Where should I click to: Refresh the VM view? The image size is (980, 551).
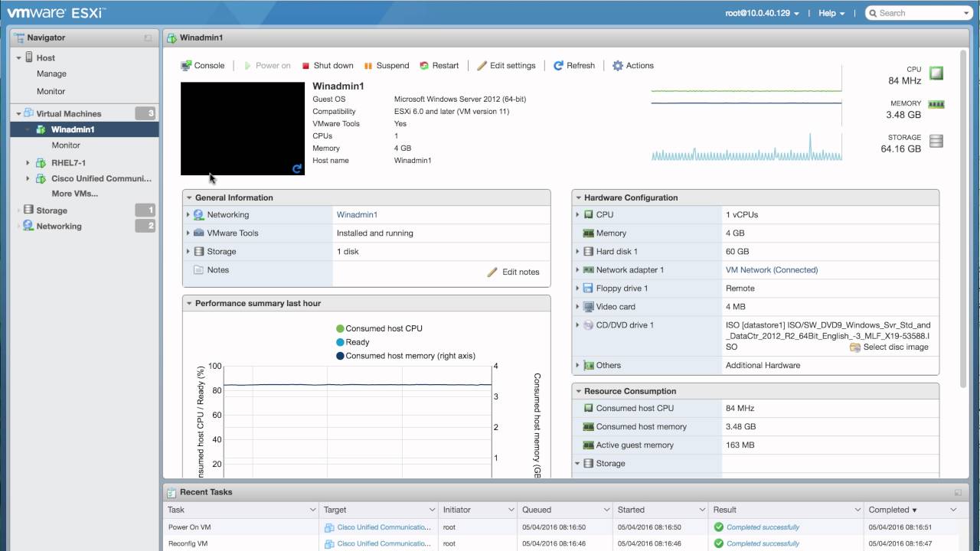click(x=574, y=66)
